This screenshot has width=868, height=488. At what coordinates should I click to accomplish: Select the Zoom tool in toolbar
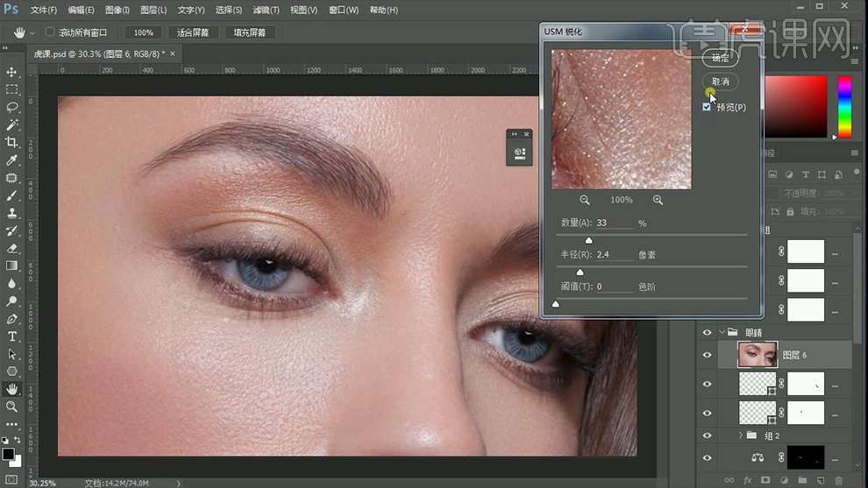pos(12,407)
